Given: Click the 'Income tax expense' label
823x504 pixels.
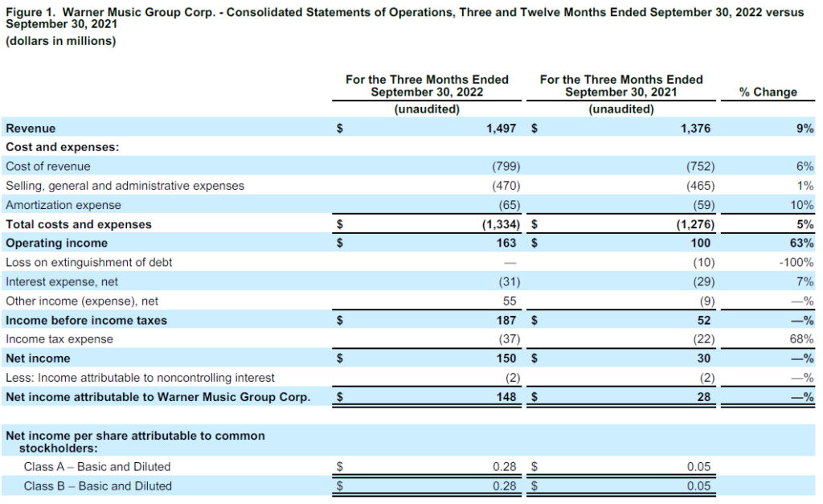Looking at the screenshot, I should click(59, 339).
